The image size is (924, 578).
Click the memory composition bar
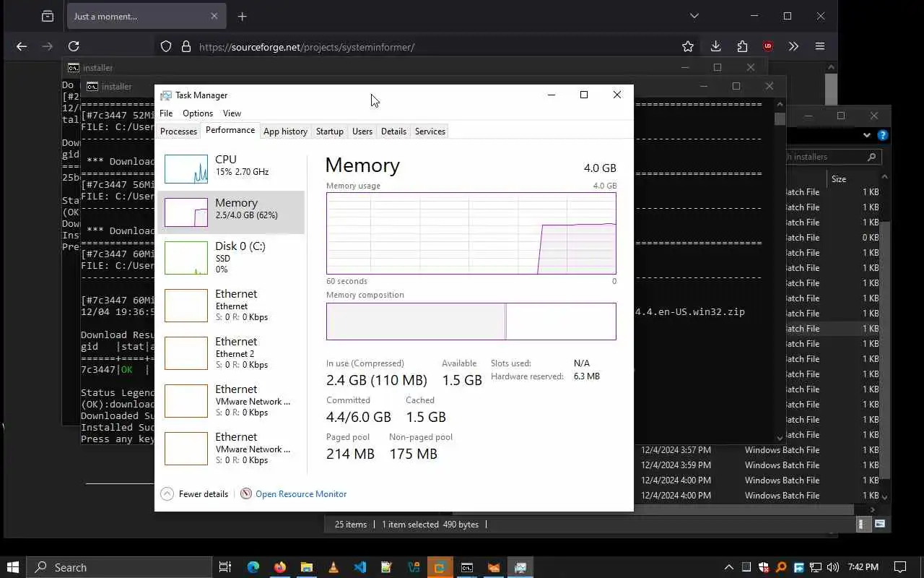(x=471, y=321)
